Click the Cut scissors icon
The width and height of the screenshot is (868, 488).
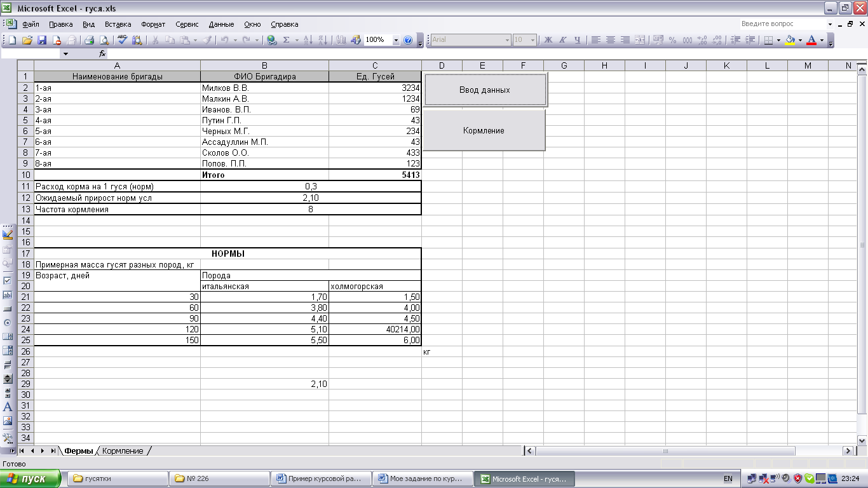pyautogui.click(x=155, y=40)
